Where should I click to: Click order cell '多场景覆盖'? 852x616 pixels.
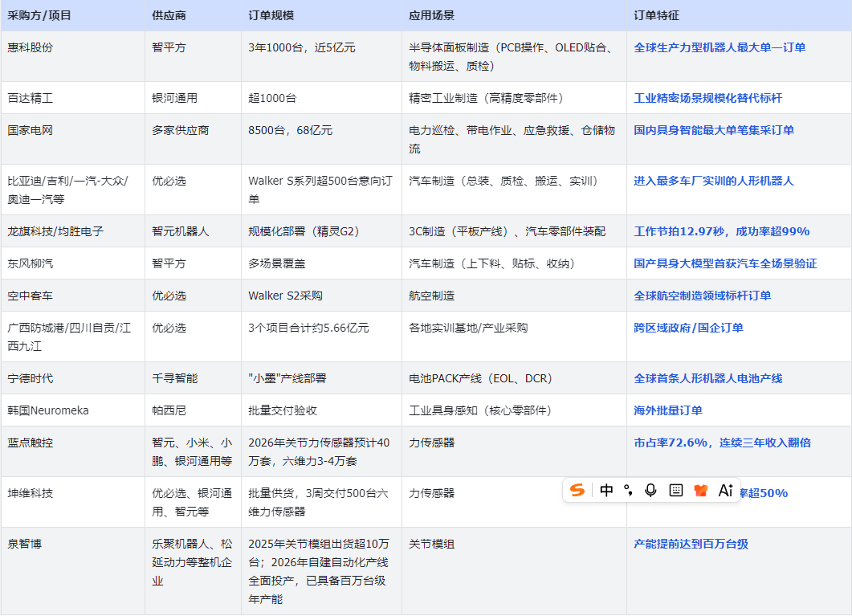tap(322, 263)
